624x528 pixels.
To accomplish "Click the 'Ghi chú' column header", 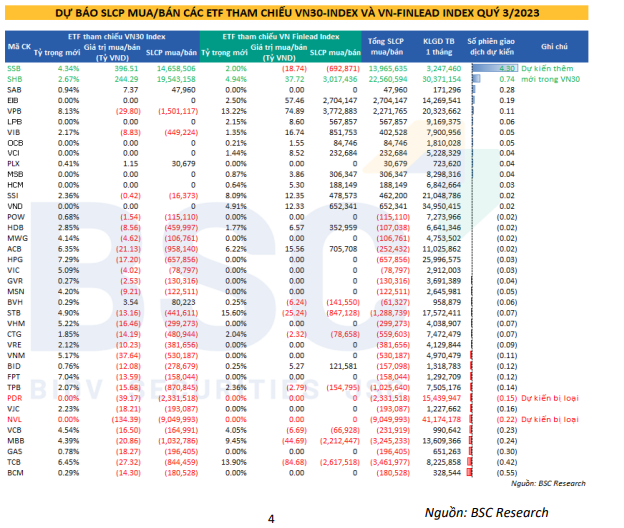I will (554, 47).
